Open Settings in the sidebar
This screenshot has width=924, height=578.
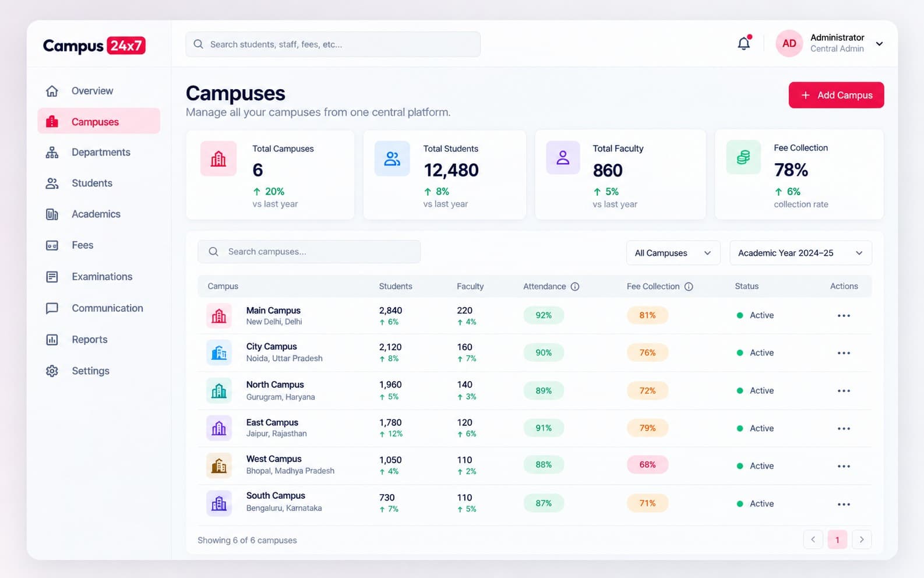[98, 371]
